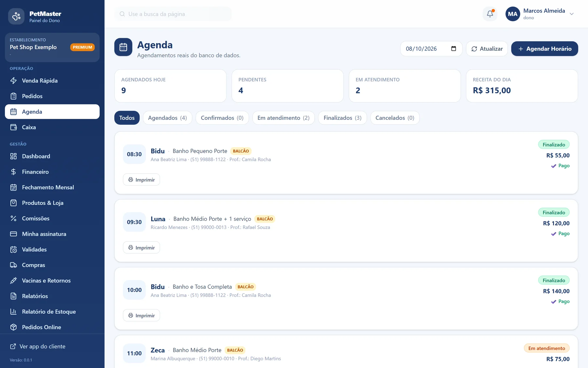This screenshot has width=588, height=368.
Task: Focus the page search field
Action: coord(173,14)
